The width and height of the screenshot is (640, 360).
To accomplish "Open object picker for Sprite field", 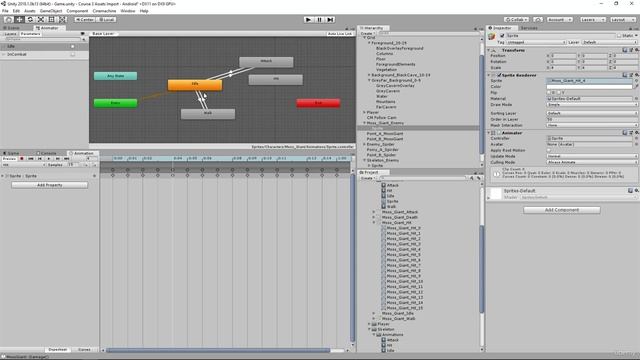I will click(x=636, y=81).
